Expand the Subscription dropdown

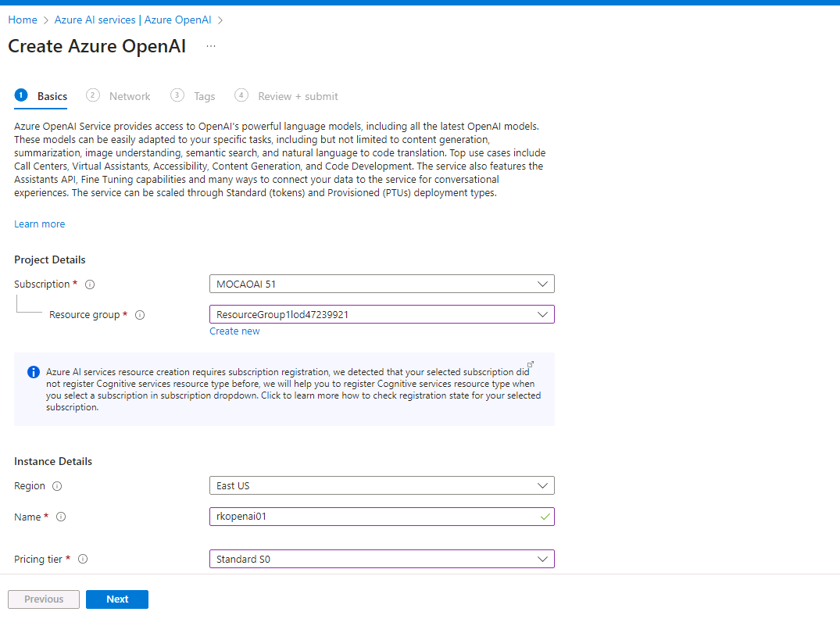point(381,284)
